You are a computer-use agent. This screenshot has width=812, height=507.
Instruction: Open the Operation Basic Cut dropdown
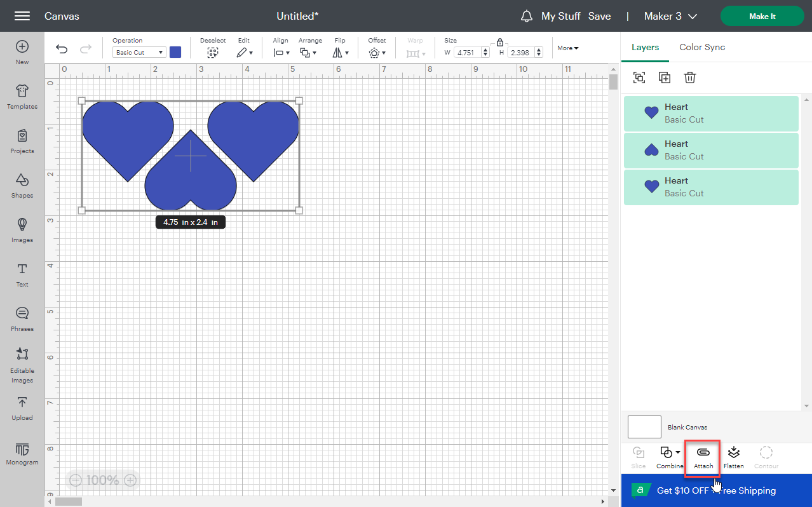[139, 53]
